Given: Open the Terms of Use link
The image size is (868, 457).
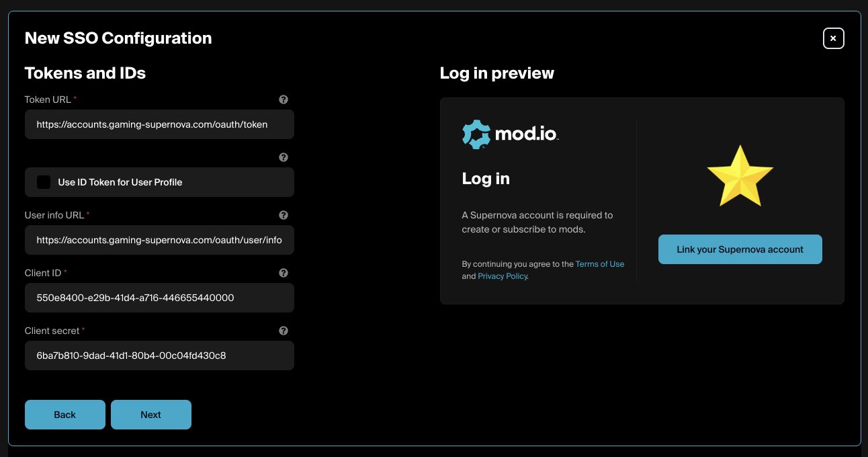Looking at the screenshot, I should [x=600, y=264].
